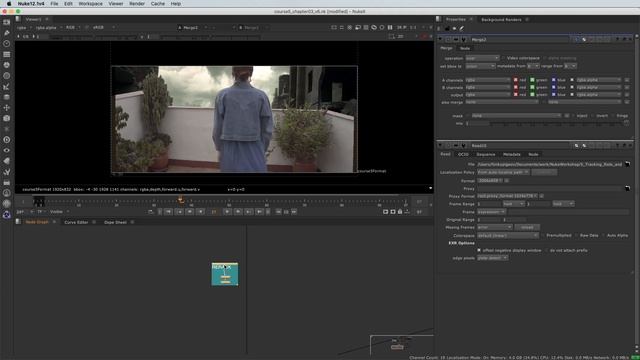Enable the mask invert checkbox
Image resolution: width=640 pixels, height=360 pixels.
click(x=593, y=116)
